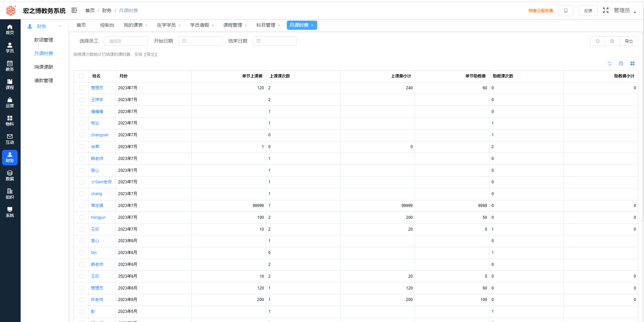Close the 我的课表 tab
Viewport: 644px width, 322px height.
coord(146,25)
